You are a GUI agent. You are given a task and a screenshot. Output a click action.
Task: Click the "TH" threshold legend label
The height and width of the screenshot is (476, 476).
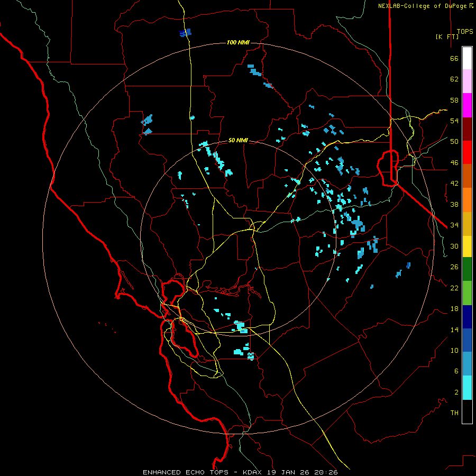(x=454, y=413)
